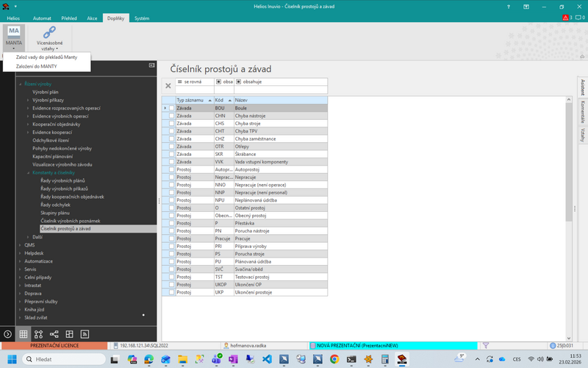The width and height of the screenshot is (588, 368).
Task: Click the RSS feed icon in bottom toolbar
Action: coord(85,334)
